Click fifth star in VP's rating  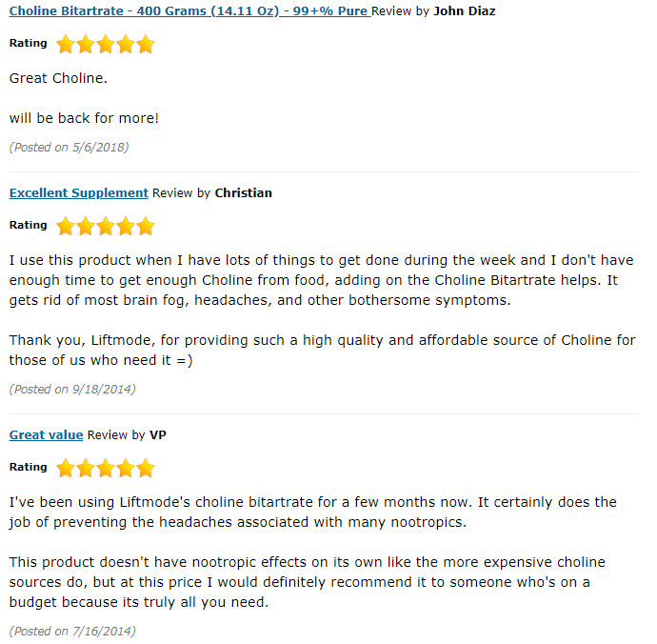click(146, 468)
